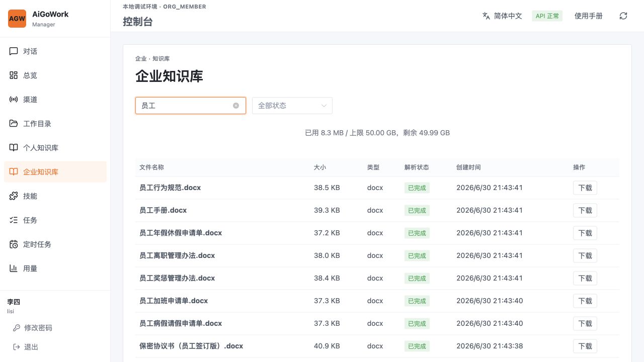
Task: Click the book icon beside 个人知识库
Action: coord(14,148)
